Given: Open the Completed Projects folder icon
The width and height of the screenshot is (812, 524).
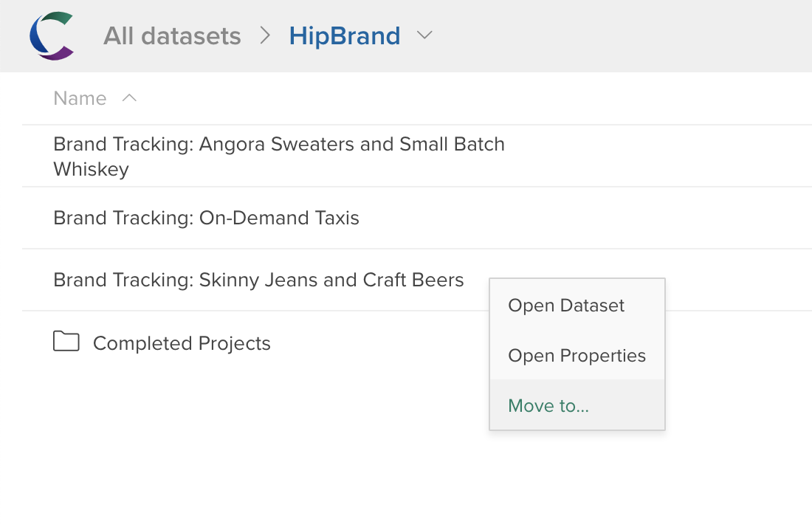Looking at the screenshot, I should [x=66, y=341].
